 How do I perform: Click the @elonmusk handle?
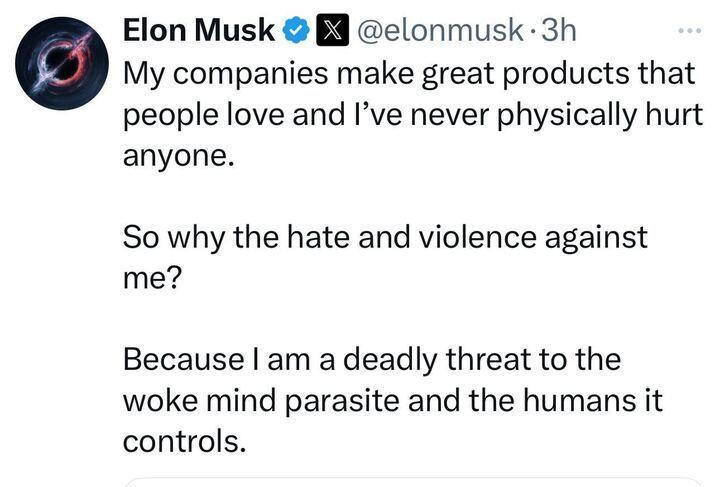coord(436,31)
